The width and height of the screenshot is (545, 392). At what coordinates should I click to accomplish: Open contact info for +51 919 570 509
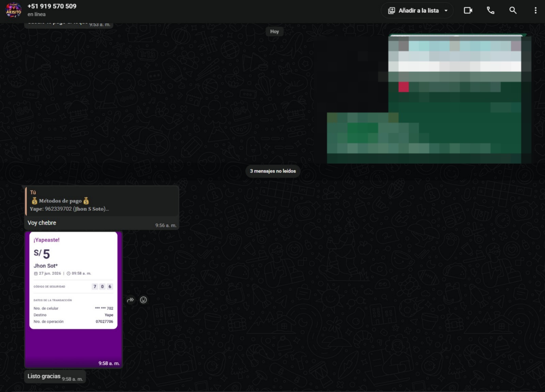tap(52, 6)
